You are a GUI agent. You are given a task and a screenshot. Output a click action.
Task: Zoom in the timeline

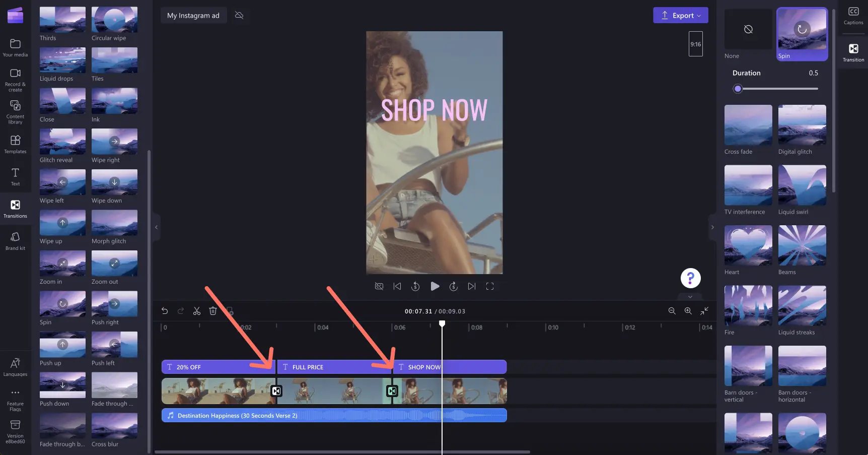[688, 311]
